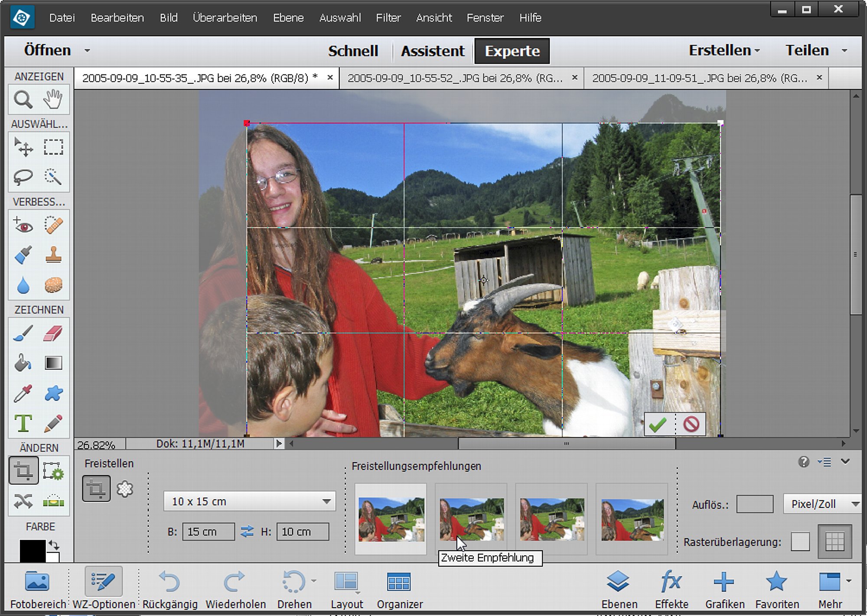867x616 pixels.
Task: Select the Gradient tool
Action: (53, 363)
